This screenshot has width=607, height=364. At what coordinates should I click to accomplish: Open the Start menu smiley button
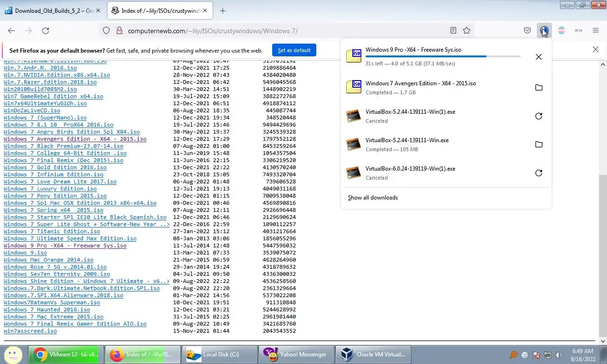tap(13, 354)
